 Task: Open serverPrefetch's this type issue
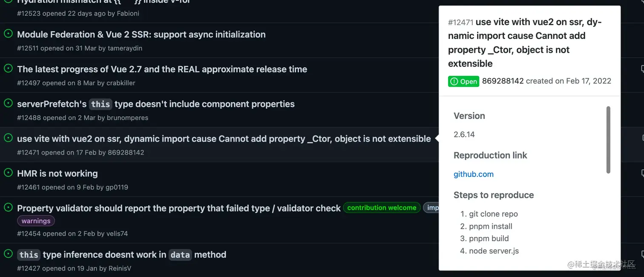(x=156, y=104)
